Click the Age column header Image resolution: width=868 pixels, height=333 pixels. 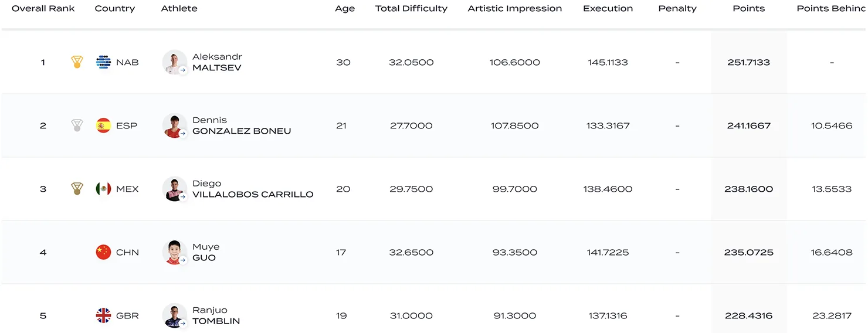345,9
